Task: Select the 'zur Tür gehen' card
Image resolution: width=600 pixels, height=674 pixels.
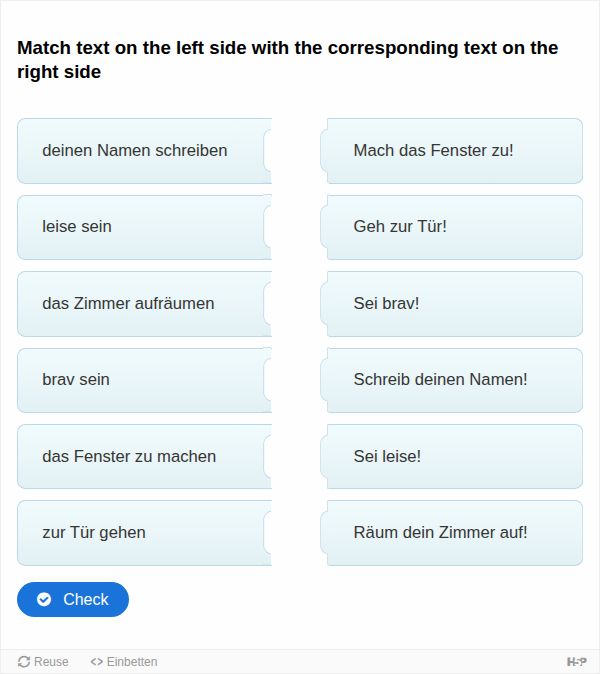Action: pos(144,533)
